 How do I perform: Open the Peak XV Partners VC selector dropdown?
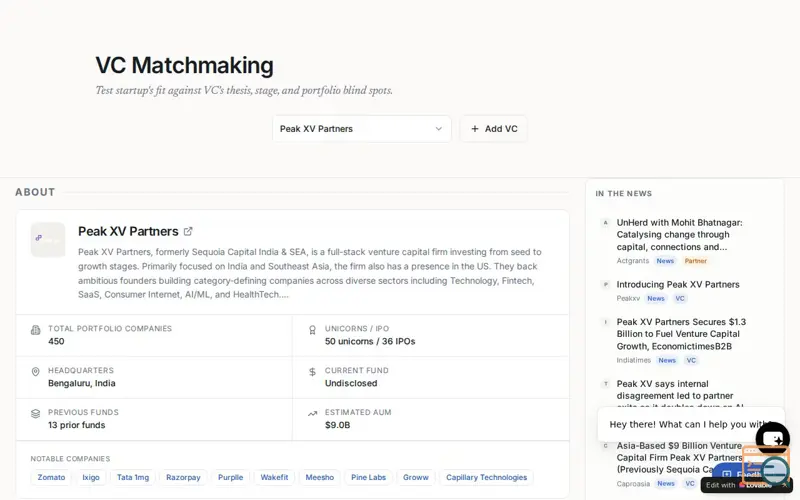(362, 129)
